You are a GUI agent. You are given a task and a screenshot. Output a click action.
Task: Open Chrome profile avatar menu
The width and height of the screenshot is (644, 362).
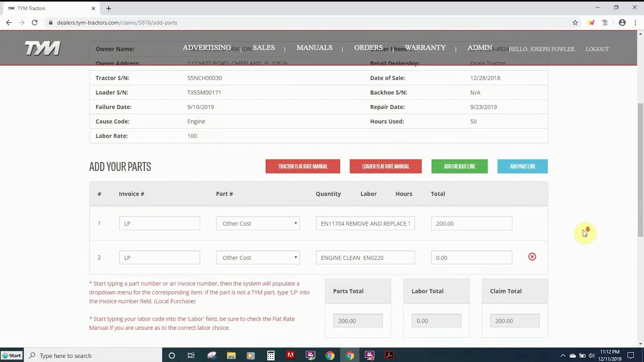pos(622,23)
